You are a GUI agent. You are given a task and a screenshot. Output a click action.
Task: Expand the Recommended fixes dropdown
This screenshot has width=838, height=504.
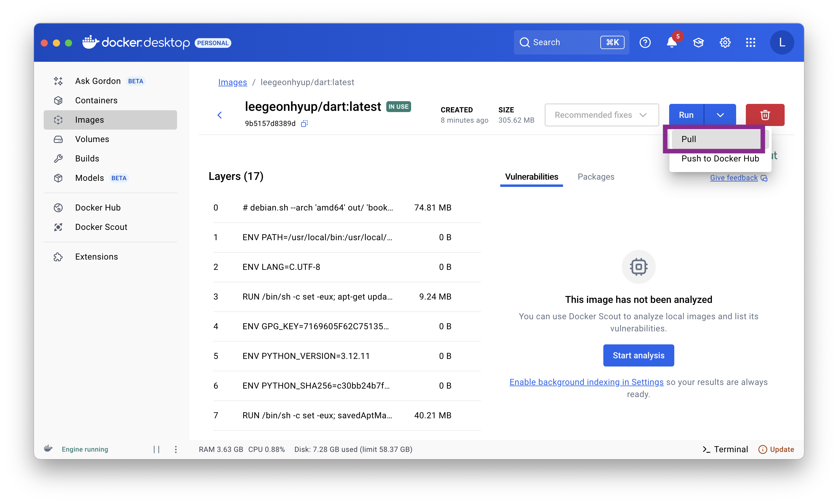[x=602, y=115]
